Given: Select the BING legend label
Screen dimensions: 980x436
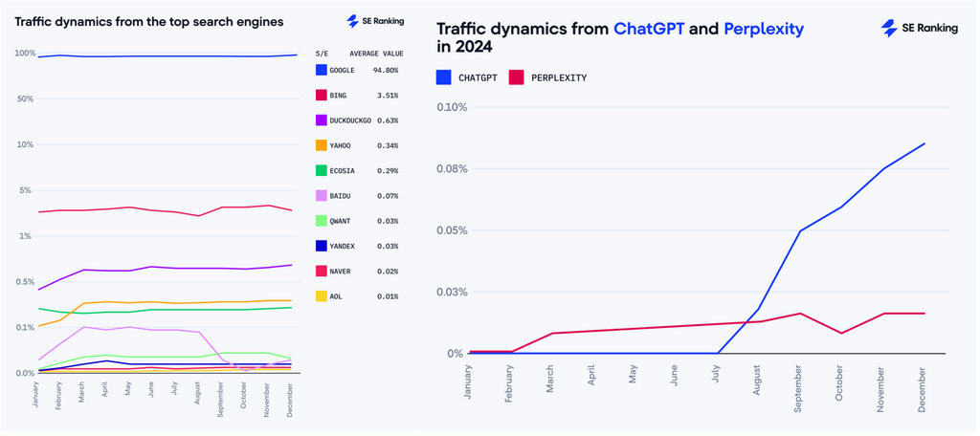Looking at the screenshot, I should coord(338,95).
